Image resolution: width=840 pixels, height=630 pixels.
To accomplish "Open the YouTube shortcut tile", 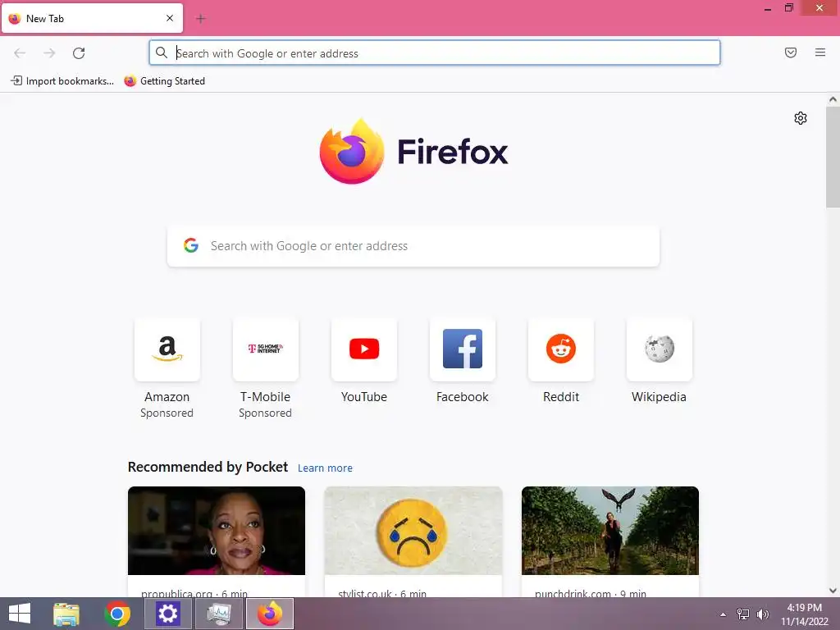I will click(363, 349).
